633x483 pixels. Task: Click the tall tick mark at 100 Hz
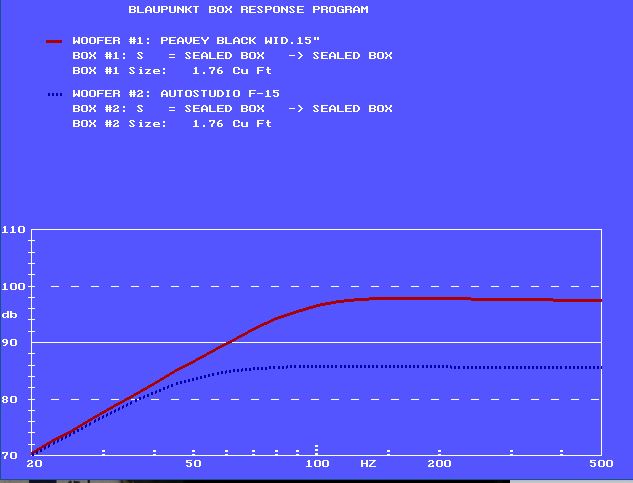pos(316,449)
